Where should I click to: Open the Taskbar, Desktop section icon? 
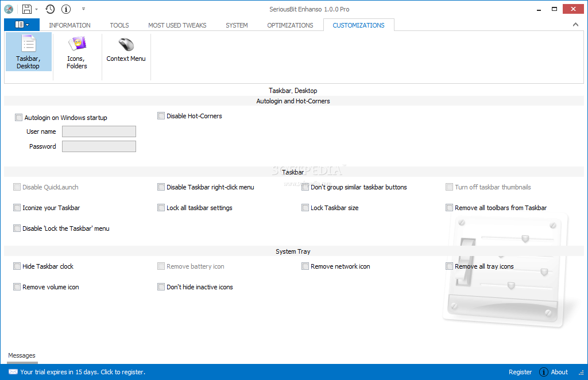pos(28,52)
